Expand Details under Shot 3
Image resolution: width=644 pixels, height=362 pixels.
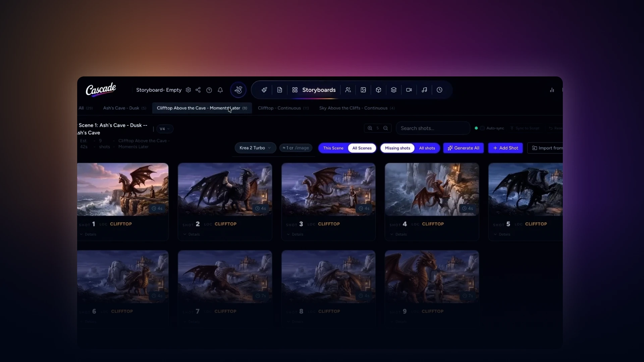click(x=295, y=234)
